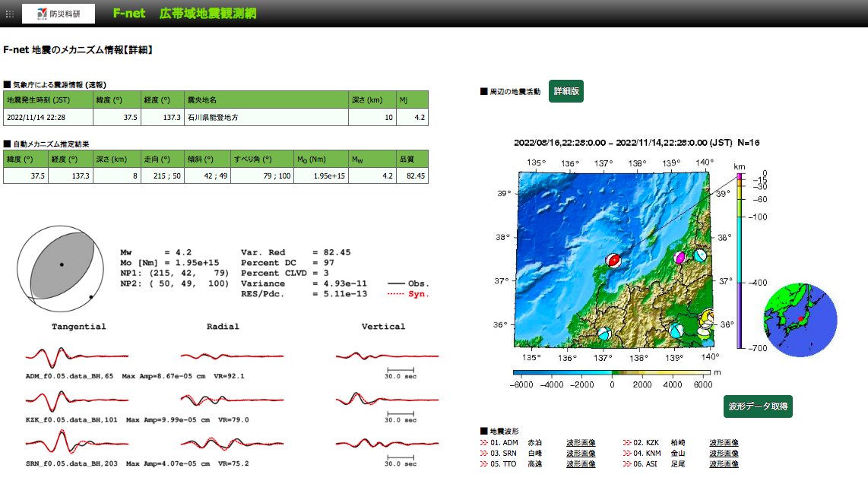This screenshot has width=868, height=487.
Task: Click F-net 地震のメカニズム情報【詳細】 page heading
Action: (x=78, y=50)
